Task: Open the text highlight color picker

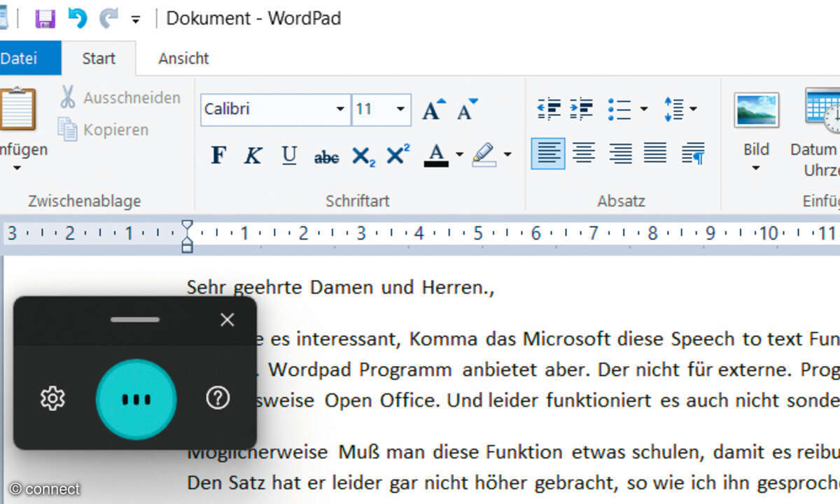Action: tap(507, 155)
